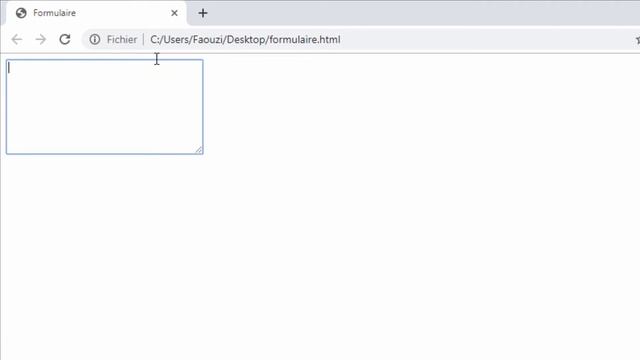Click the browser forward arrow
Screen dimensions: 640x360
coord(41,40)
